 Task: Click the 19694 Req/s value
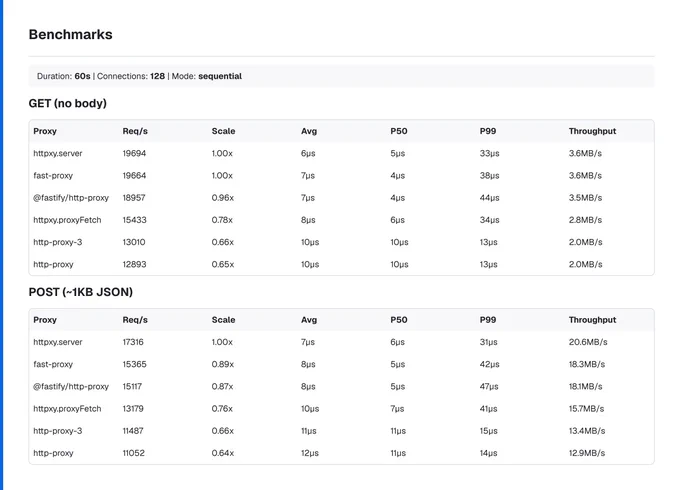134,153
